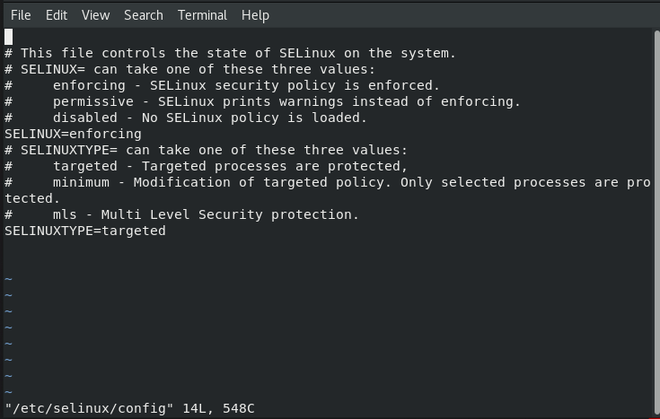The height and width of the screenshot is (419, 660).
Task: Click the first comment line about SELinux state
Action: tap(230, 53)
